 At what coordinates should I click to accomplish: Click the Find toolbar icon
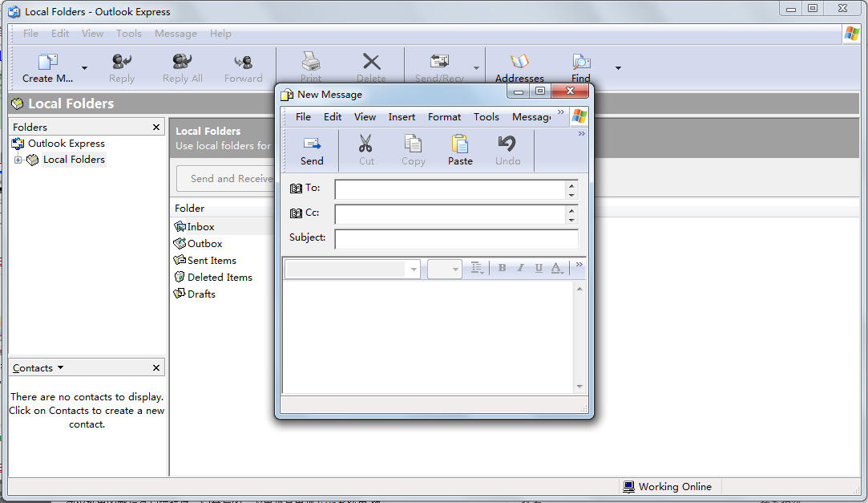pyautogui.click(x=581, y=61)
